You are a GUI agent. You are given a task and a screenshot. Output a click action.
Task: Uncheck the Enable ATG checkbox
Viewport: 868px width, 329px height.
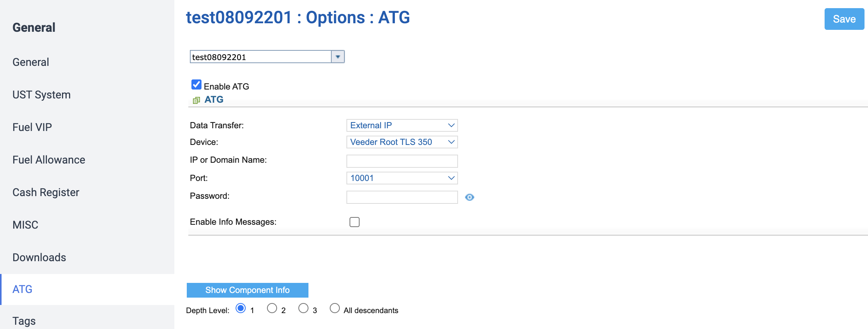pyautogui.click(x=196, y=85)
